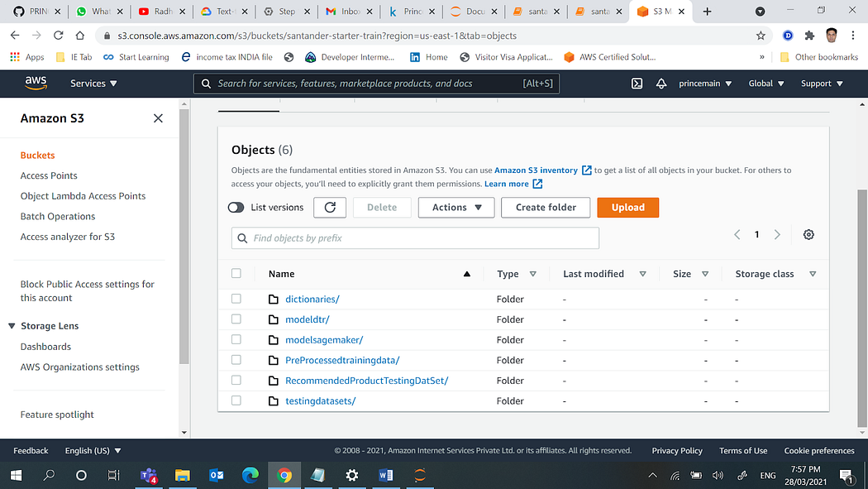Click the AWS services search bar
Screen dimensions: 868x489
tap(376, 84)
